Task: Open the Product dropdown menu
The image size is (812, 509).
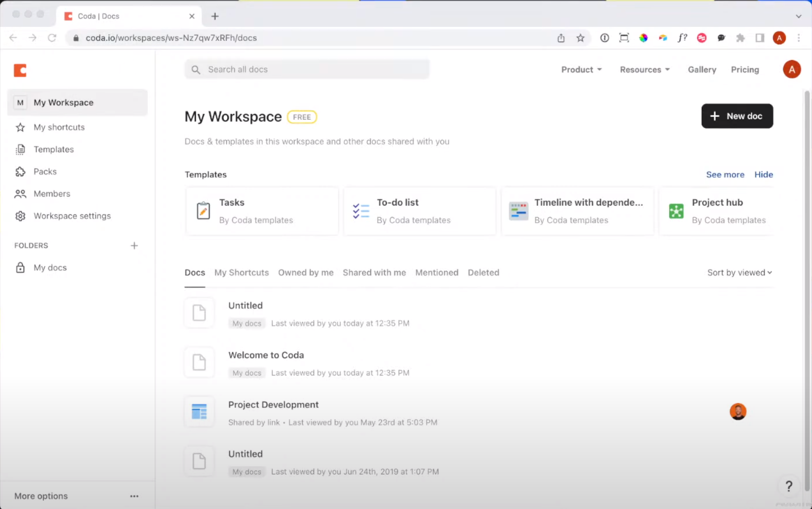Action: pyautogui.click(x=581, y=69)
